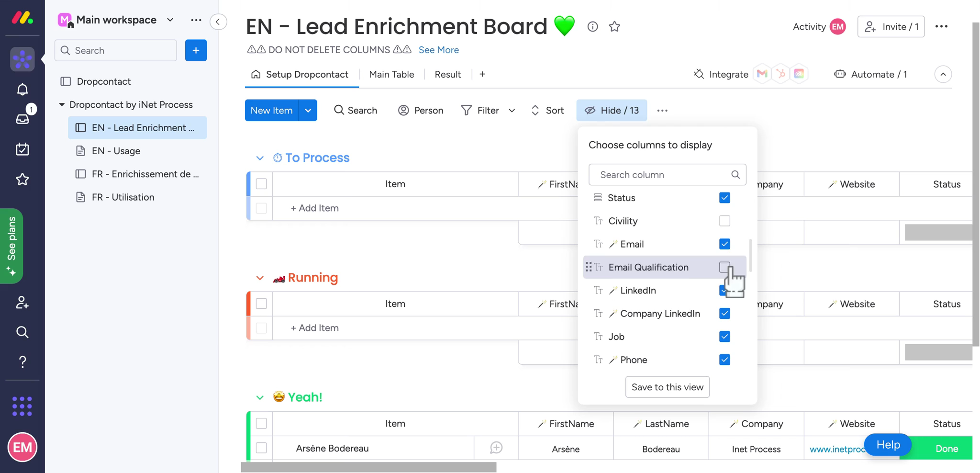Click See plans side tab
The height and width of the screenshot is (473, 980).
click(x=11, y=246)
